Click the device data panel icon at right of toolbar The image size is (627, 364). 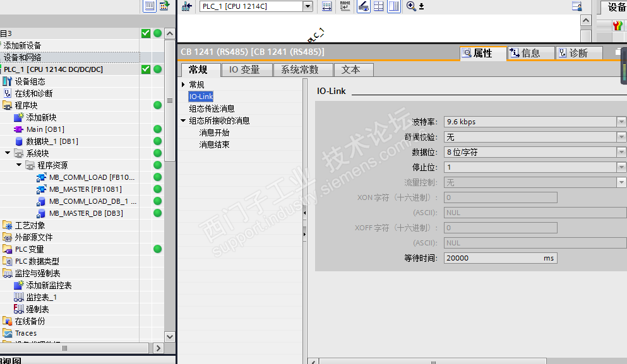point(576,6)
